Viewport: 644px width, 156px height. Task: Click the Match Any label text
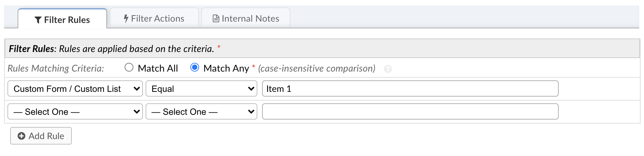point(226,69)
